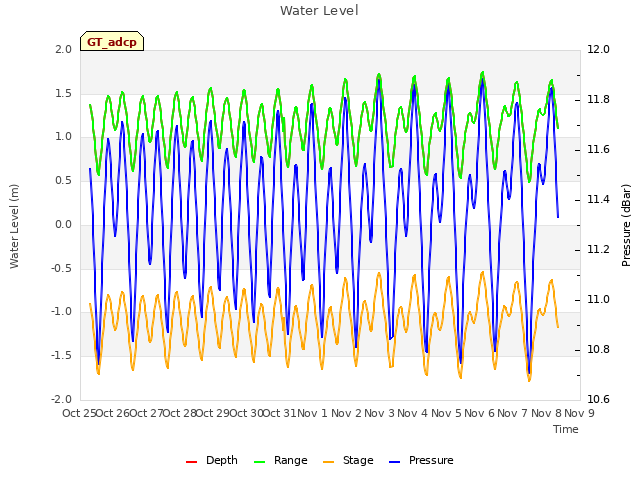Click the Nov 3 date tick label
The height and width of the screenshot is (480, 640).
pos(380,413)
